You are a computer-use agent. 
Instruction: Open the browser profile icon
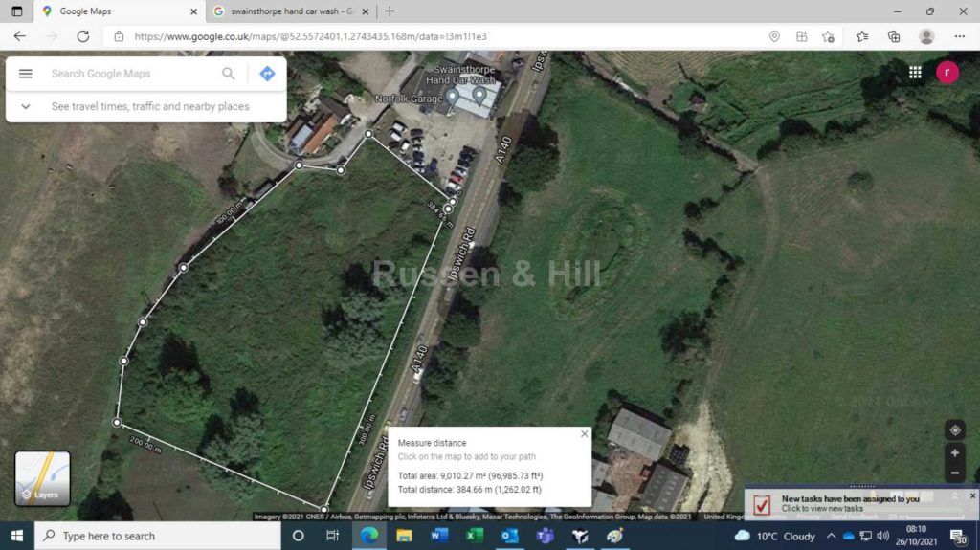pyautogui.click(x=926, y=36)
